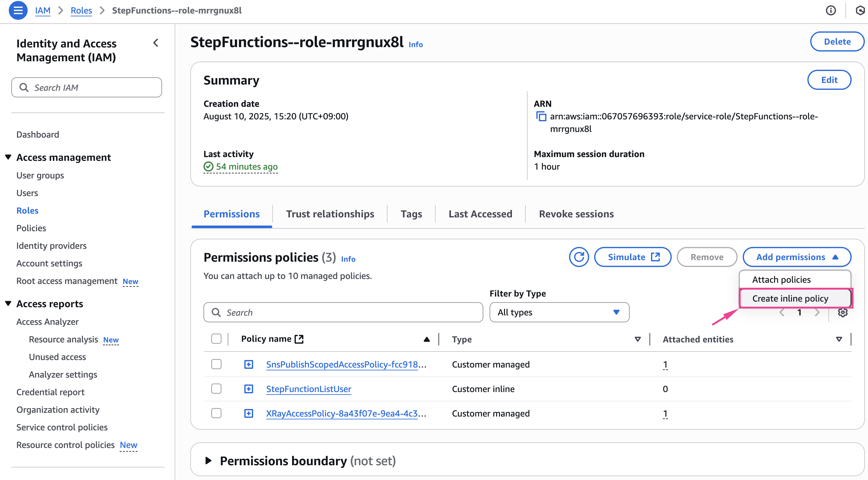This screenshot has height=480, width=868.
Task: Expand the XRayAccessPolicy row with the plus icon
Action: click(x=249, y=413)
